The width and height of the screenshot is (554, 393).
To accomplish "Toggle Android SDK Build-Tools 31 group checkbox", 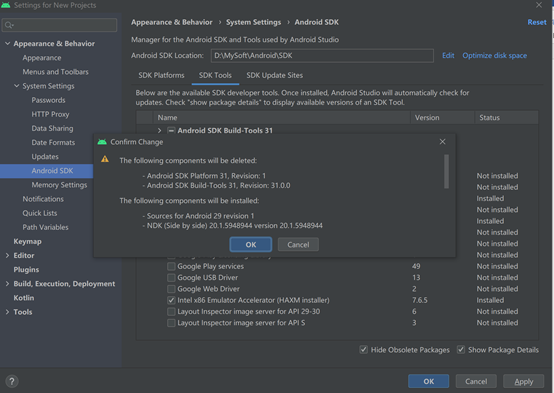I will pos(171,130).
